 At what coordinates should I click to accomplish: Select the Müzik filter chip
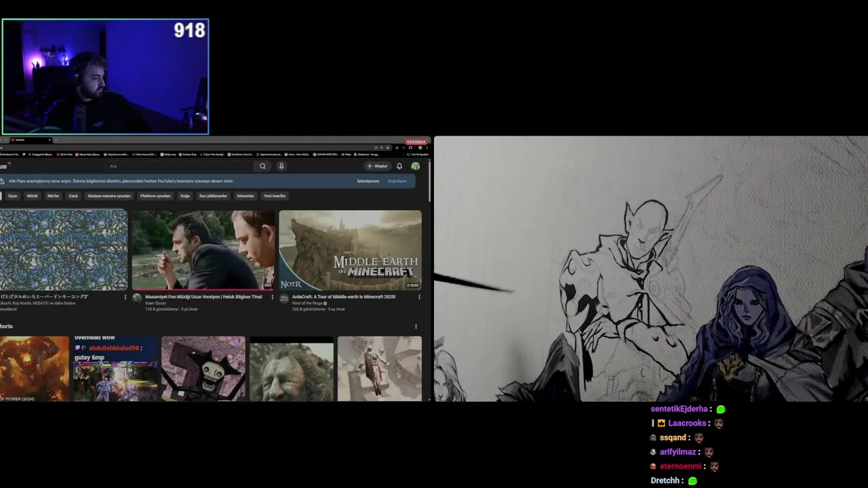[33, 196]
